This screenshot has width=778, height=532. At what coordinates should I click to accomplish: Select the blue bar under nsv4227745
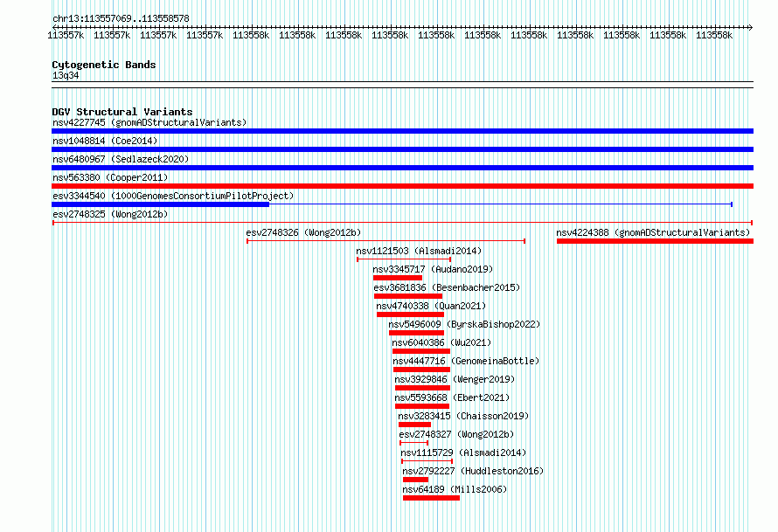tap(402, 131)
